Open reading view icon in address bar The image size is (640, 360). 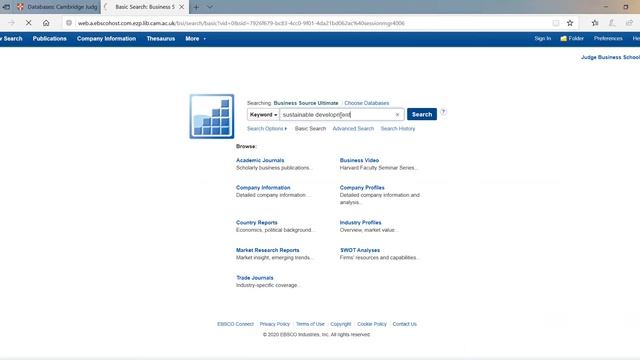556,23
